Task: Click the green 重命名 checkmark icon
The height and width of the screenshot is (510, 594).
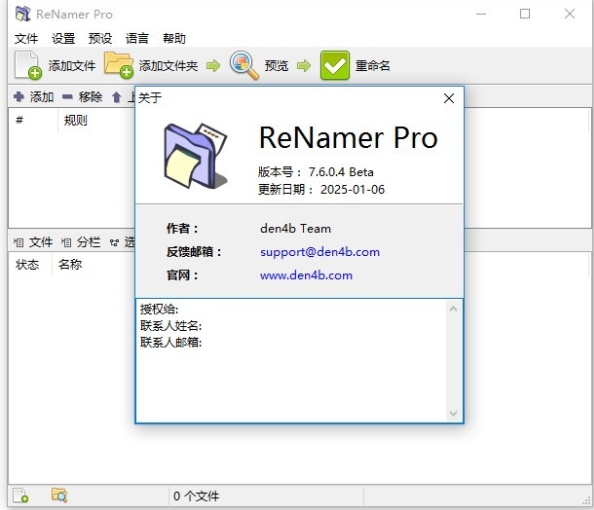Action: pos(335,65)
